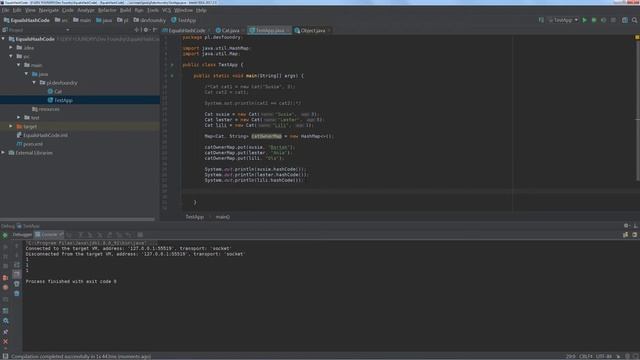
Task: Click scroll from source crosshair icon
Action: pos(136,30)
